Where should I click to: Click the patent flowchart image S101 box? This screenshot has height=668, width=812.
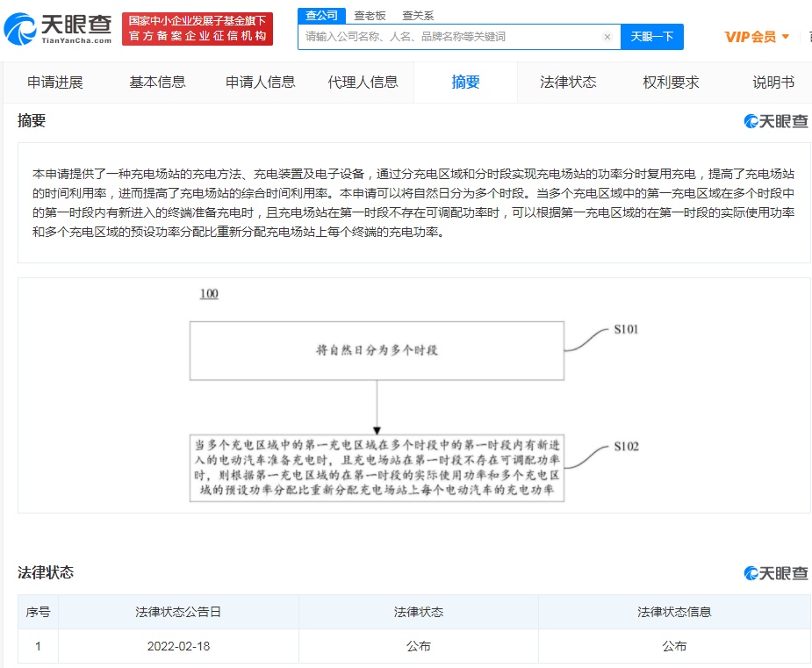(377, 350)
